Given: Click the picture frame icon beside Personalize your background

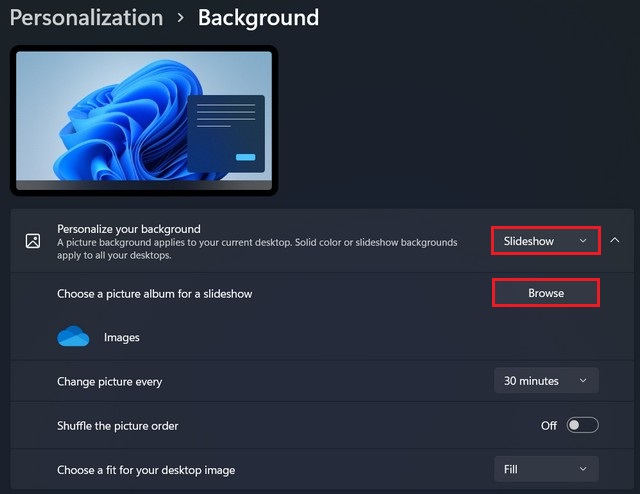Looking at the screenshot, I should (33, 241).
